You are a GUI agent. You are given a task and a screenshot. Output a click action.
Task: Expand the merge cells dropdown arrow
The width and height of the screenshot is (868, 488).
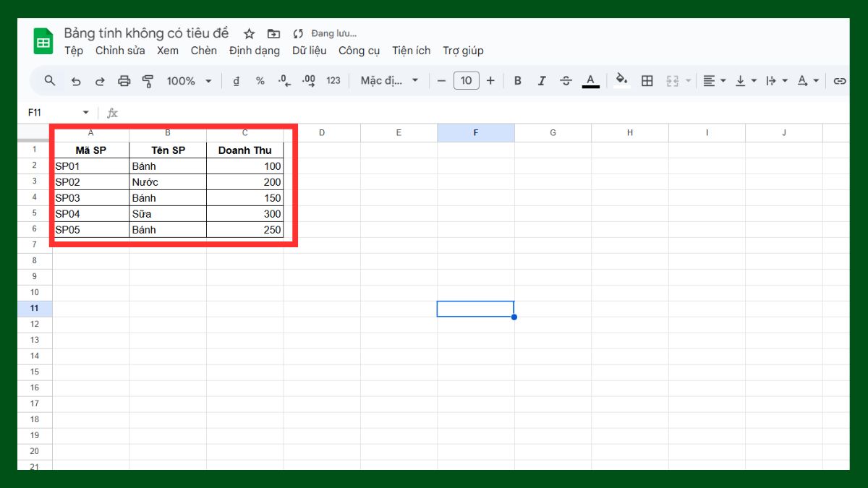point(689,81)
